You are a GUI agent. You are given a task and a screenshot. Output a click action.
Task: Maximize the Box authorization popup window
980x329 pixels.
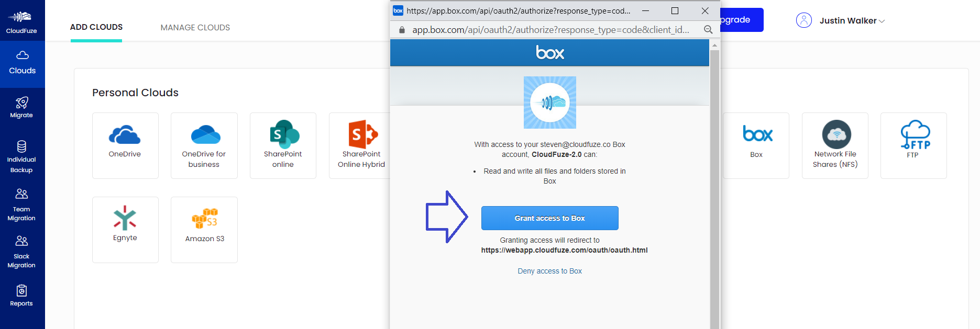[x=675, y=10]
